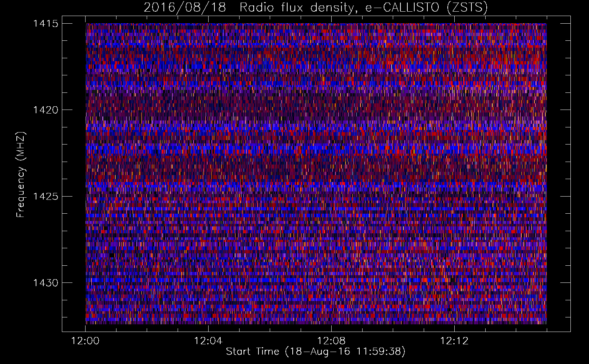Select the 'Frequency (MHZ)' y-axis label
Viewport: 589px width, 364px height.
click(21, 175)
